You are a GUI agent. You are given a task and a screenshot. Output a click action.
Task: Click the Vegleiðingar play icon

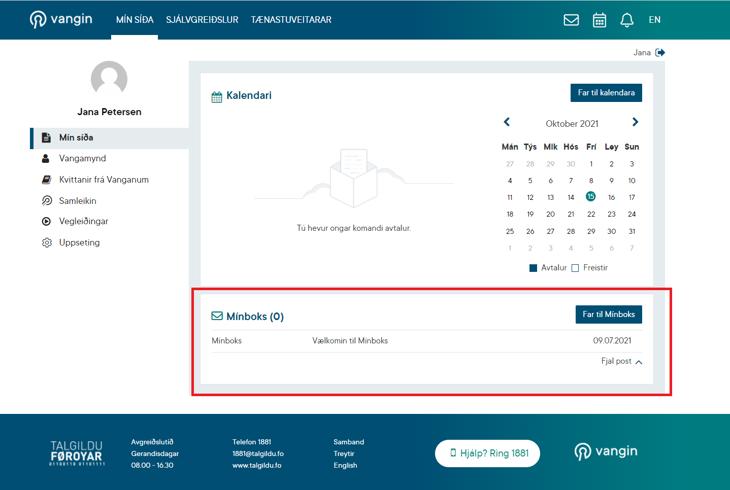pos(46,221)
